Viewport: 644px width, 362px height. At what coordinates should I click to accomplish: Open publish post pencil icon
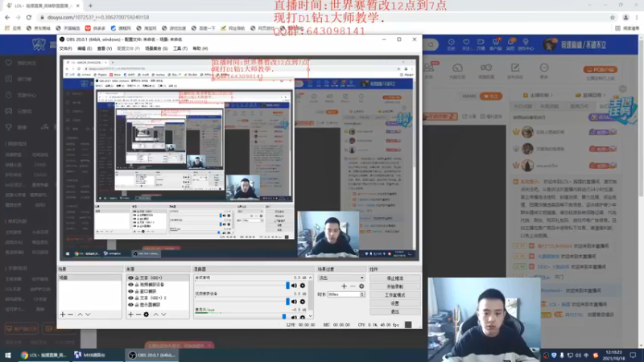pyautogui.click(x=515, y=68)
